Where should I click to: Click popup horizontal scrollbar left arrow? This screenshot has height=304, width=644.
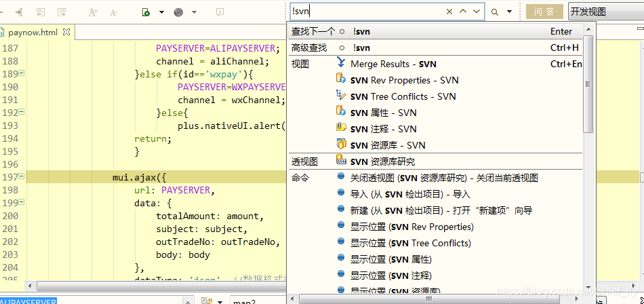pos(294,299)
